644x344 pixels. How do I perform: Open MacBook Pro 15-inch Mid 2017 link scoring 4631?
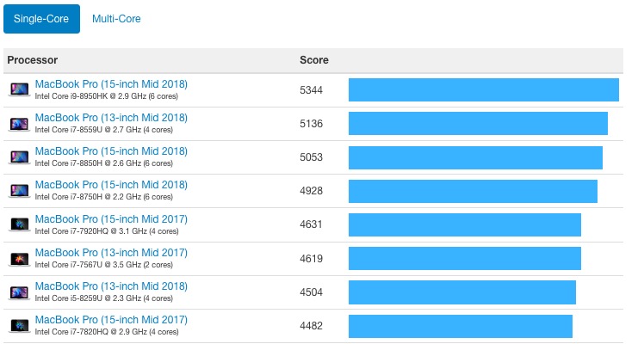pos(111,219)
